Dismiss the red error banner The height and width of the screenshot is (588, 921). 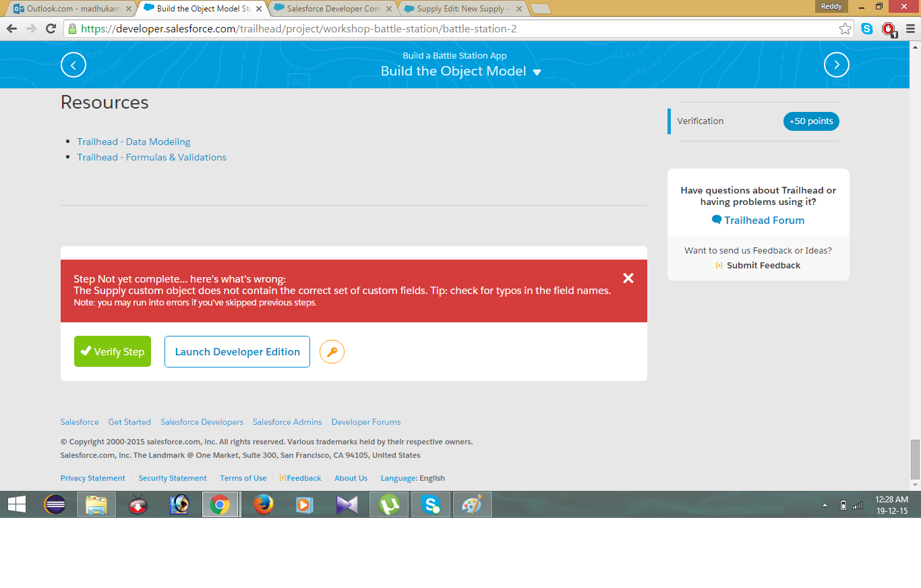point(628,278)
